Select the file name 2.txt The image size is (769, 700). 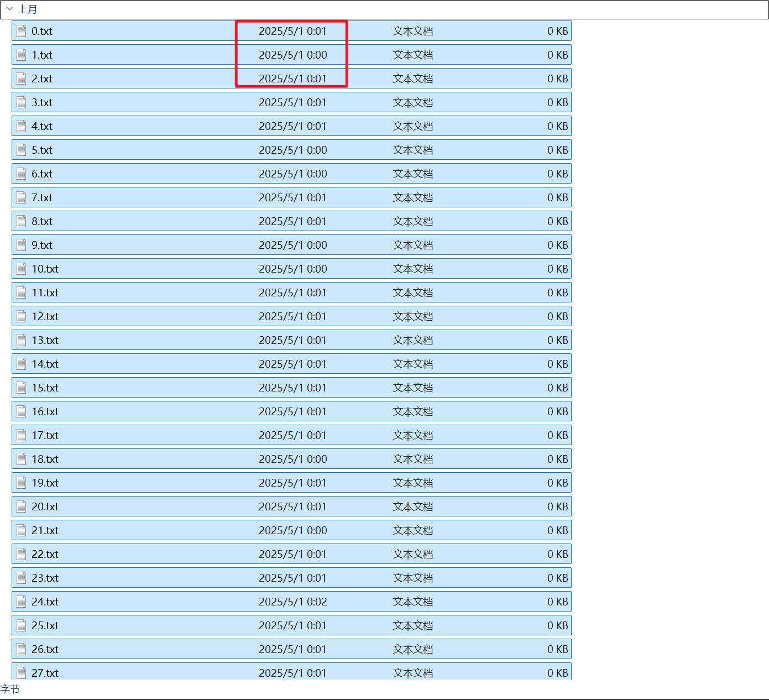(42, 79)
